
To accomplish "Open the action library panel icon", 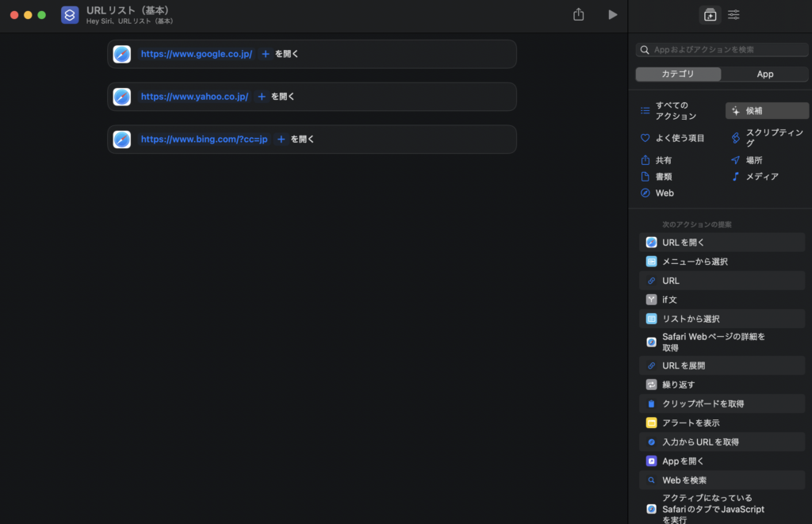I will [x=709, y=14].
